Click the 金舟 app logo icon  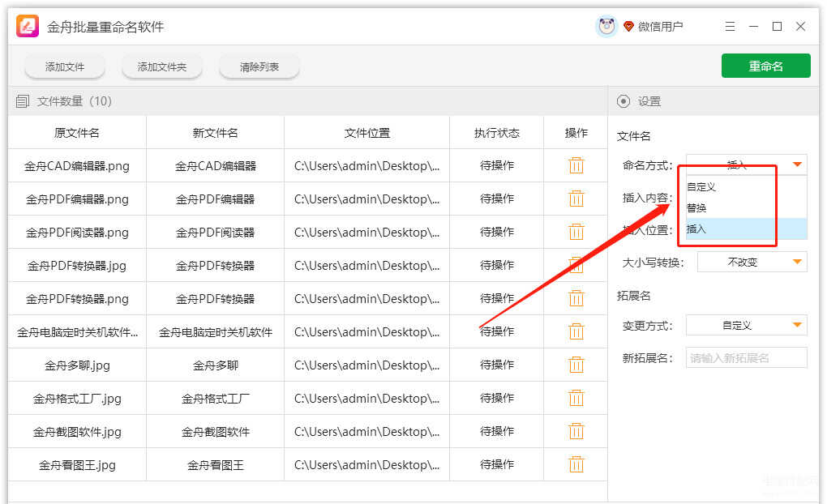click(x=28, y=27)
